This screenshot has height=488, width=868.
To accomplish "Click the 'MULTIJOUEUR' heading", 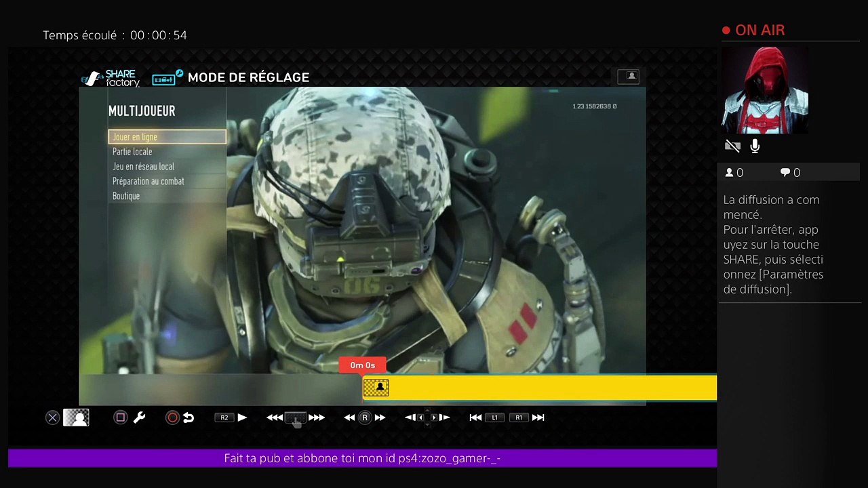I will (142, 111).
